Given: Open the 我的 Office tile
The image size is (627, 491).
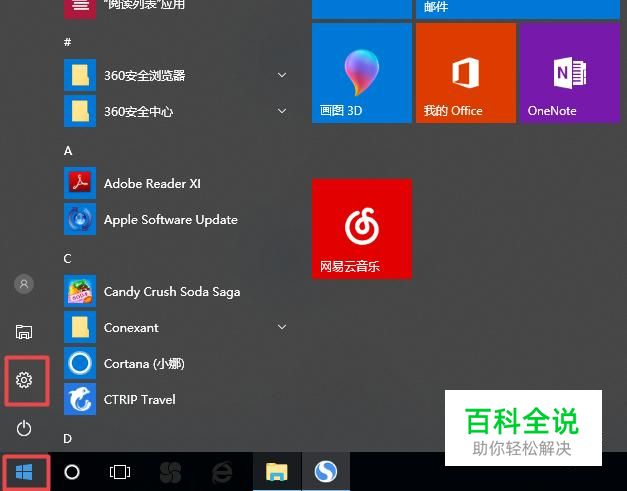Looking at the screenshot, I should pyautogui.click(x=466, y=73).
